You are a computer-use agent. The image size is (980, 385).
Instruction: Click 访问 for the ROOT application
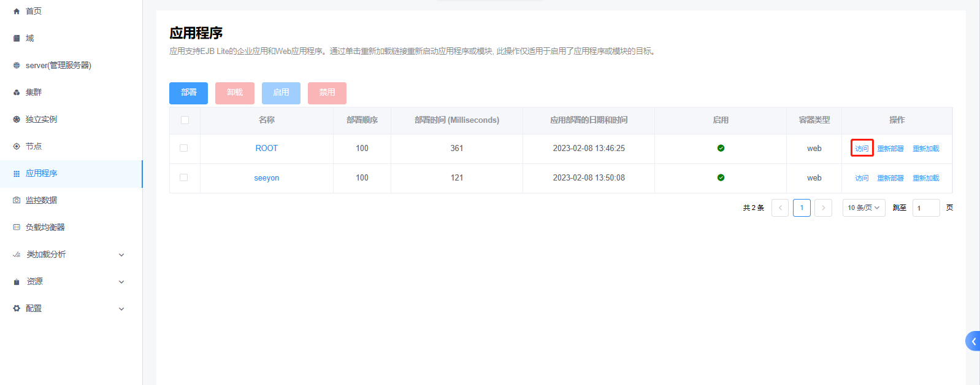(x=862, y=149)
